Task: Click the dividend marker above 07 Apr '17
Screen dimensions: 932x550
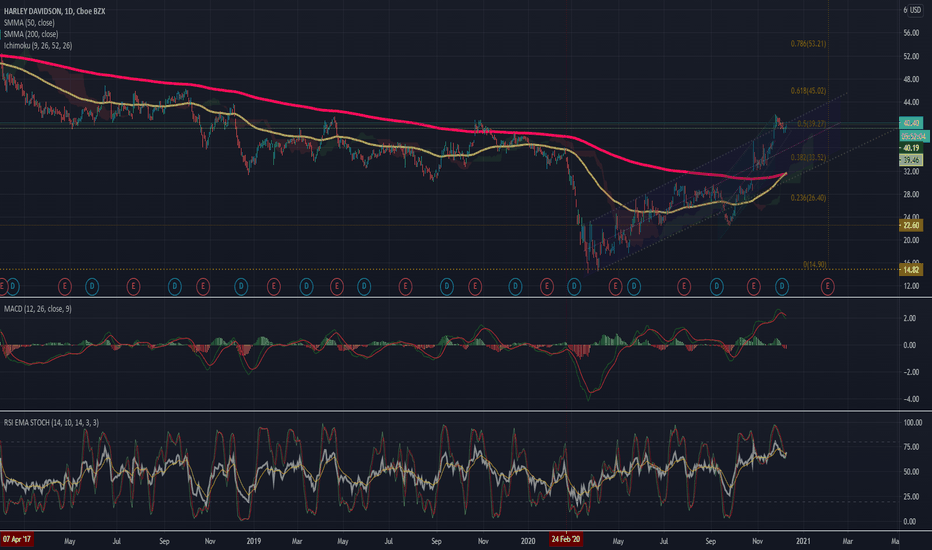Action: [13, 287]
